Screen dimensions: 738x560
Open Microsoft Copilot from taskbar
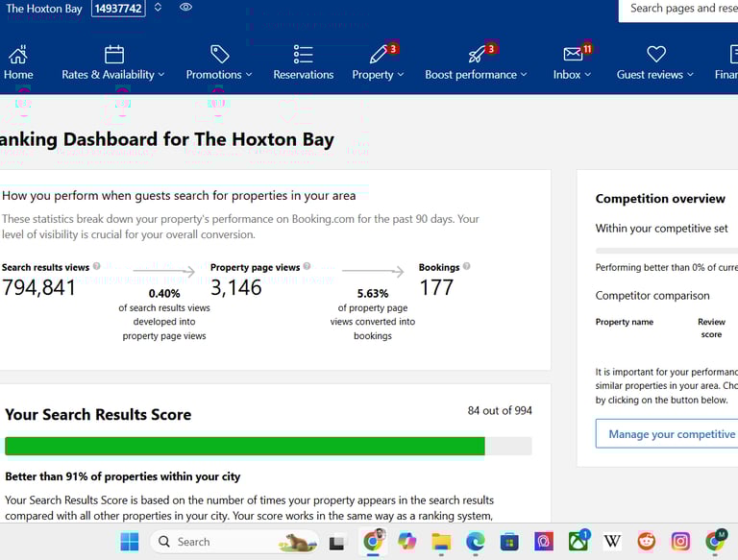pyautogui.click(x=406, y=542)
